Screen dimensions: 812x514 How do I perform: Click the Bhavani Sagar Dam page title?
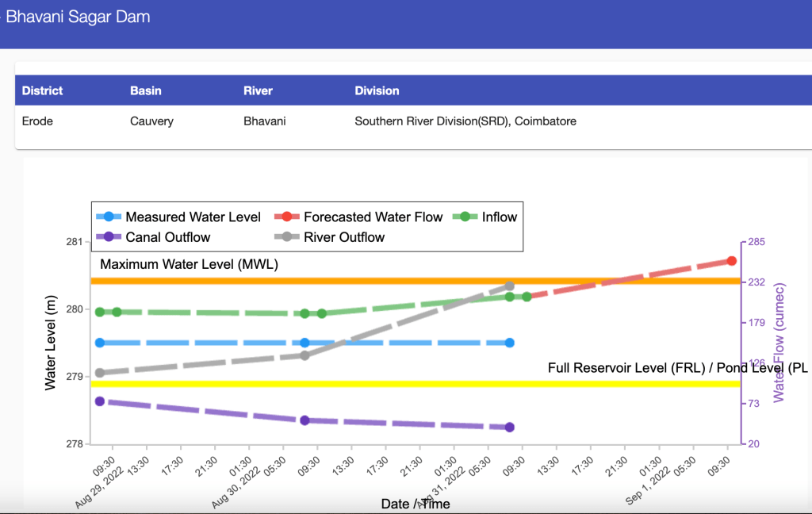78,17
